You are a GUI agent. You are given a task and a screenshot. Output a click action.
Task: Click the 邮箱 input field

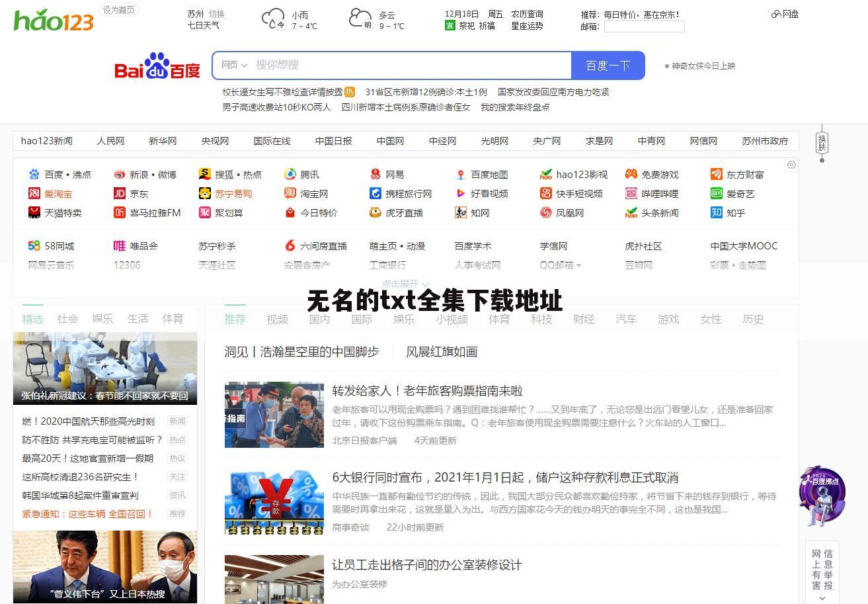[x=645, y=26]
